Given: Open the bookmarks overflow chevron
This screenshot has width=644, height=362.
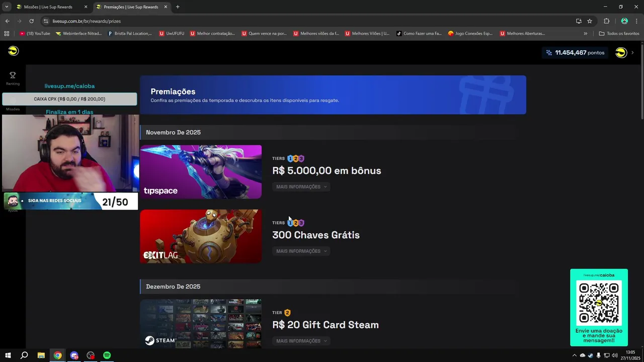Looking at the screenshot, I should 585,34.
